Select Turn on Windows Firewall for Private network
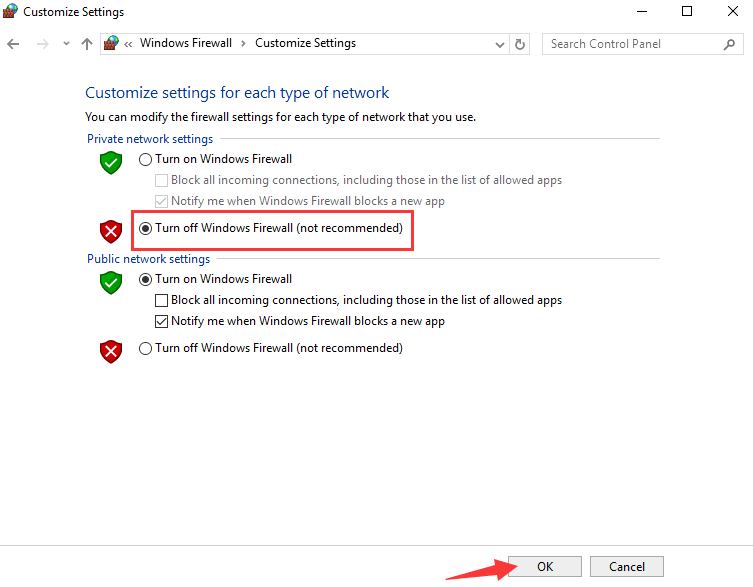The image size is (753, 587). coord(146,159)
